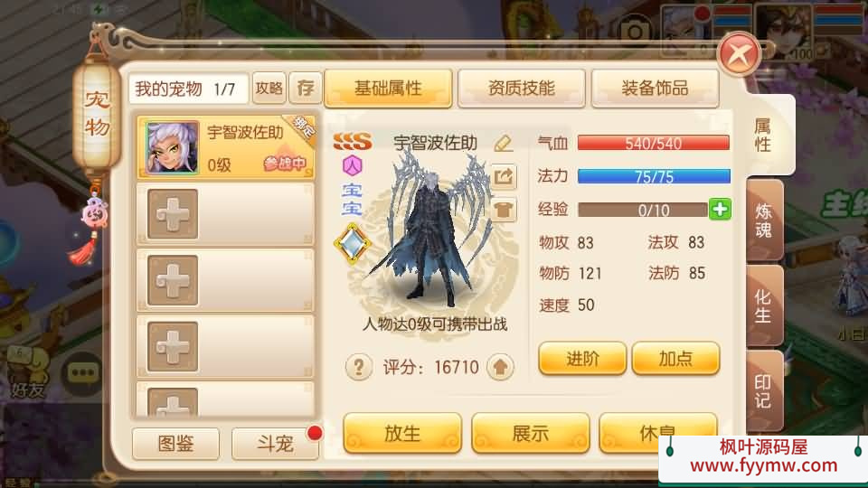Open the 装备饰品 tab
868x488 pixels.
pos(655,89)
